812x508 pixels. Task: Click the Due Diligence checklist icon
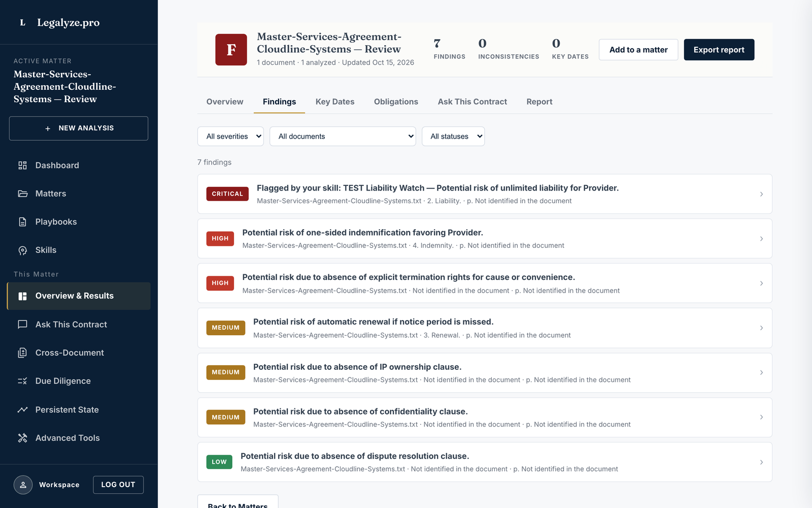tap(22, 381)
